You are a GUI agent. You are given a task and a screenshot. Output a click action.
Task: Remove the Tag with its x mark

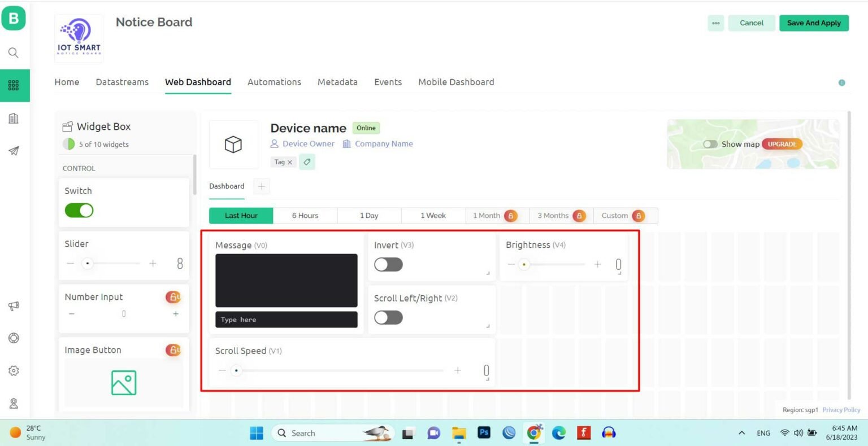[290, 161]
